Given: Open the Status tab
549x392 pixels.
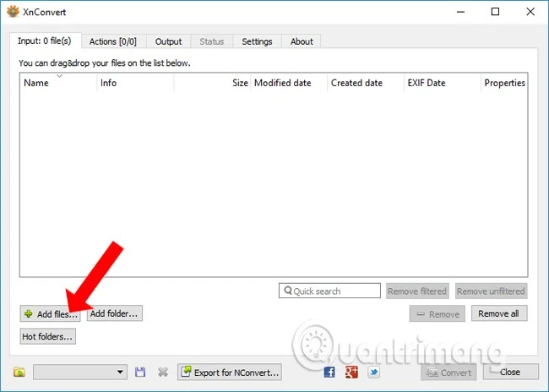Looking at the screenshot, I should coord(212,41).
